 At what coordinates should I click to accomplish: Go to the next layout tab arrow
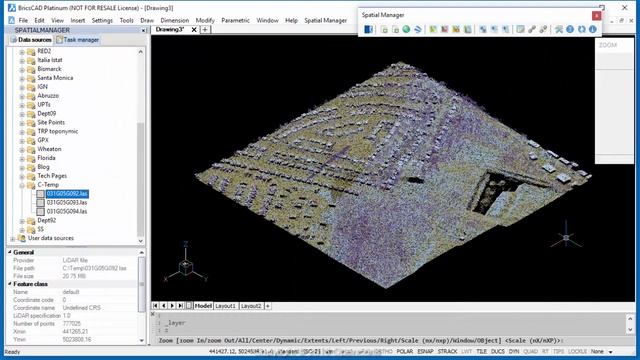coord(172,306)
